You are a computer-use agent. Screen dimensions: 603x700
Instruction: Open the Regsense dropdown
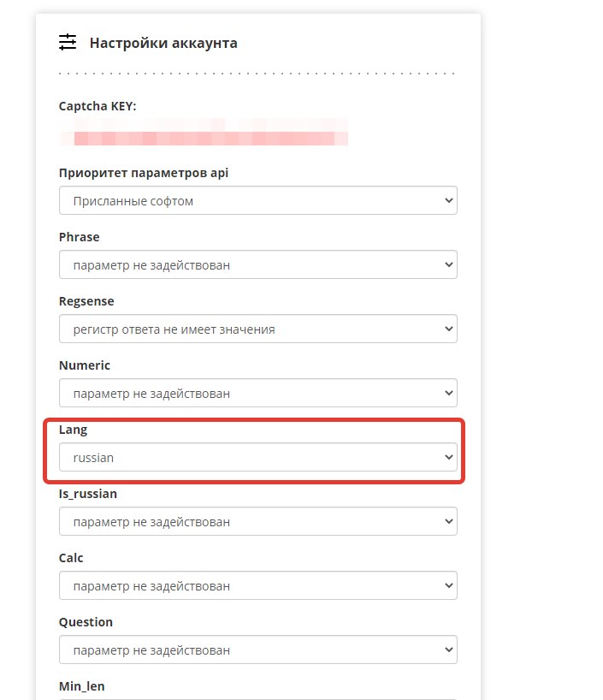coord(257,329)
